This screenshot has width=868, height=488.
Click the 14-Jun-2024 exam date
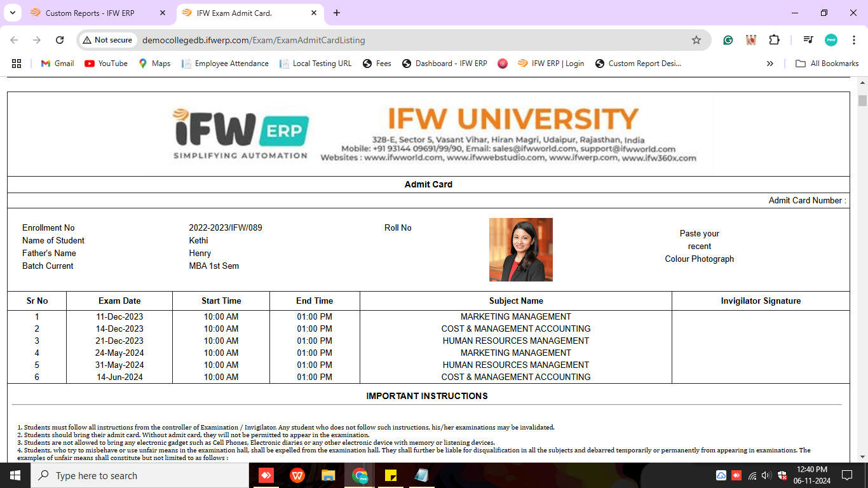pyautogui.click(x=119, y=377)
